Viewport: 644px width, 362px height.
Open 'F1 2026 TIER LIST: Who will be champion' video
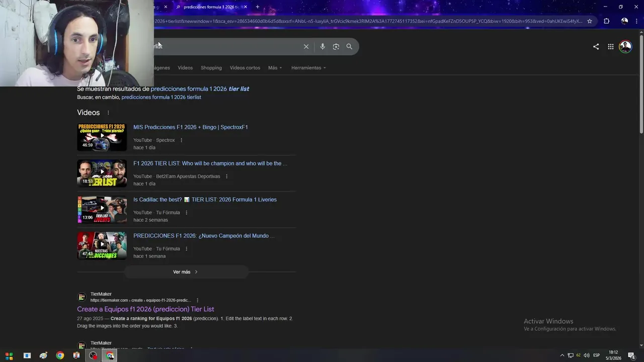pyautogui.click(x=210, y=163)
